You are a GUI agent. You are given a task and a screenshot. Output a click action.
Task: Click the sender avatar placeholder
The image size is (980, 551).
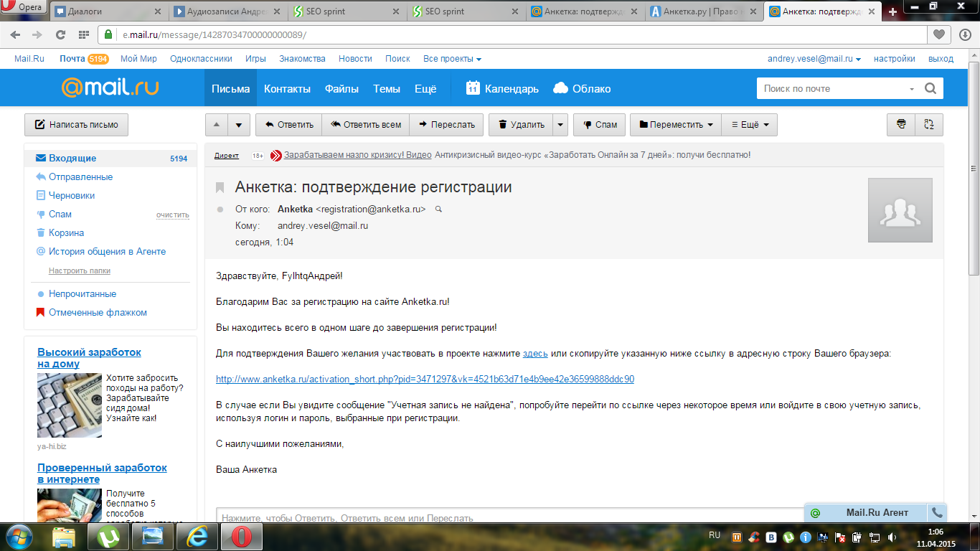pyautogui.click(x=900, y=210)
